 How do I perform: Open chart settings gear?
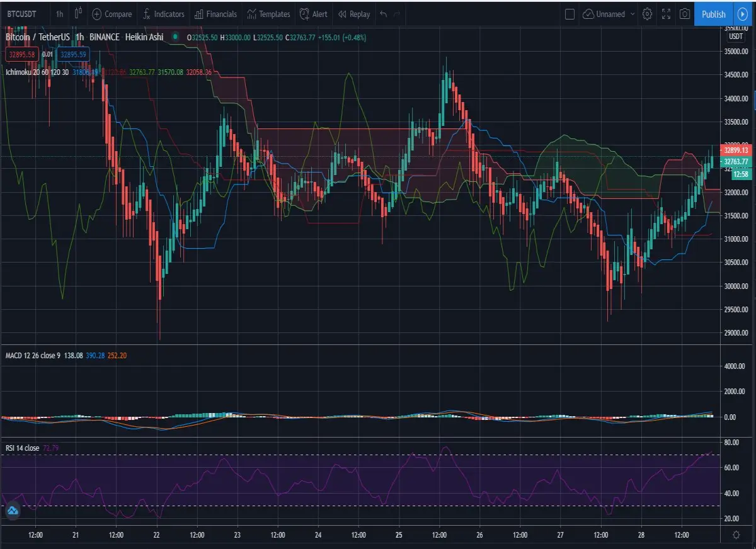point(647,14)
